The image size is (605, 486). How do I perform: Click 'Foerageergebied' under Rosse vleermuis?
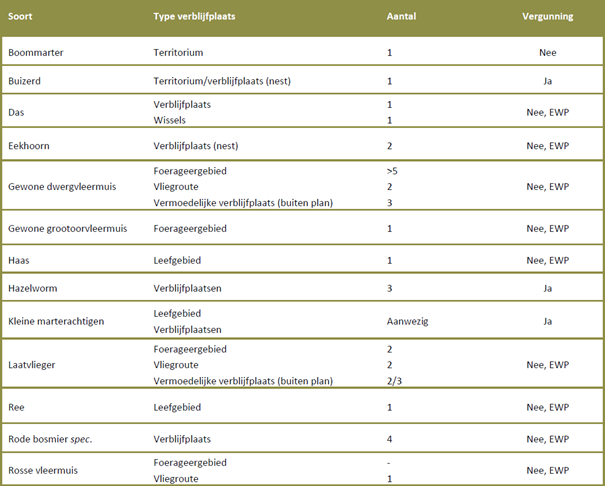click(x=190, y=462)
